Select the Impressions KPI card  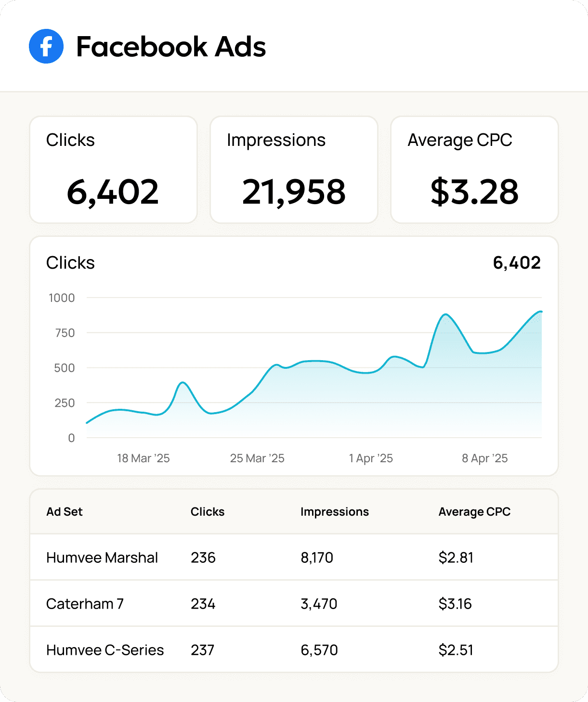(x=294, y=169)
